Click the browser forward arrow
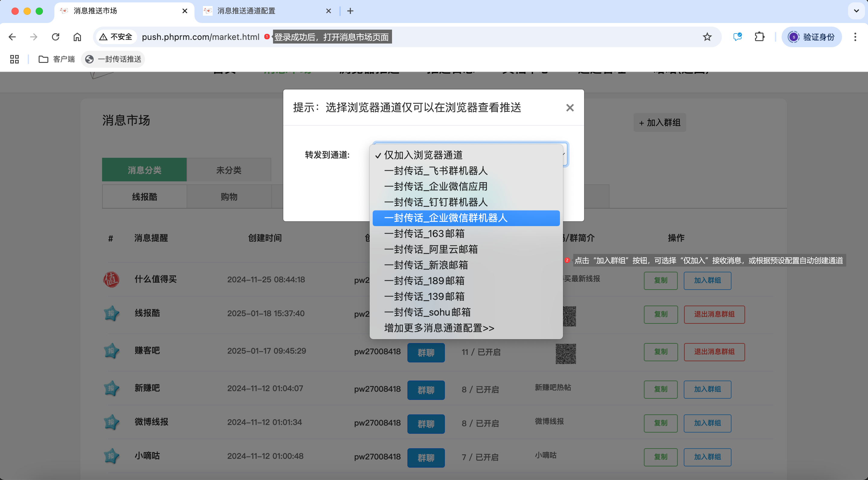Viewport: 868px width, 480px height. [x=34, y=37]
